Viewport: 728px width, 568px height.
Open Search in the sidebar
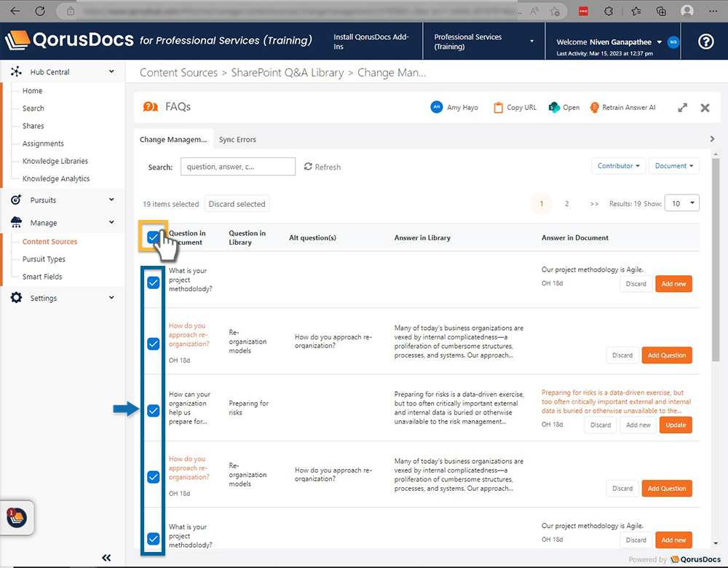pyautogui.click(x=33, y=109)
